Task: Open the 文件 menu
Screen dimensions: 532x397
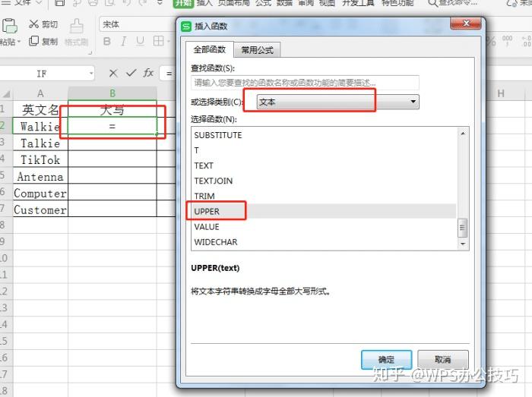Action: click(24, 3)
